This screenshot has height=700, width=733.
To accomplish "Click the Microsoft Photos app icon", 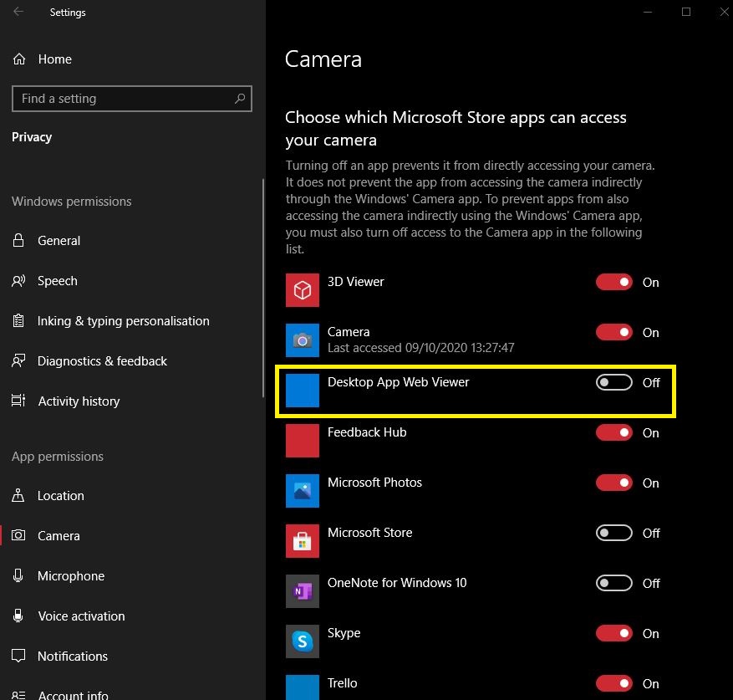I will (303, 491).
